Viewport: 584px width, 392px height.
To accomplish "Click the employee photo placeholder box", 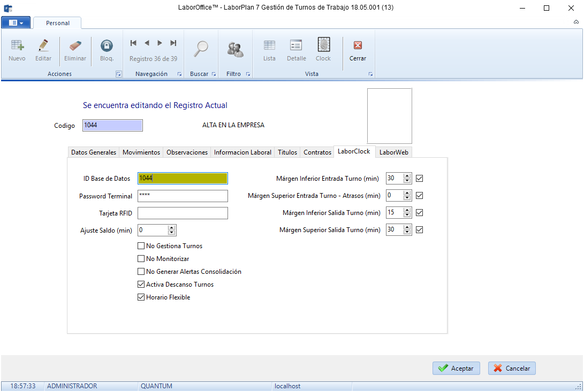I will click(x=390, y=116).
